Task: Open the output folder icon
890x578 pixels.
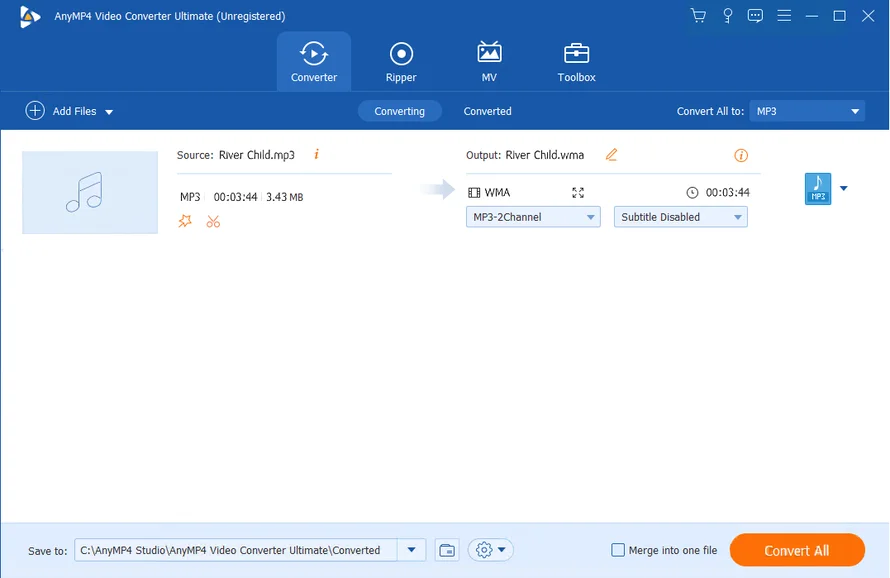Action: [447, 550]
